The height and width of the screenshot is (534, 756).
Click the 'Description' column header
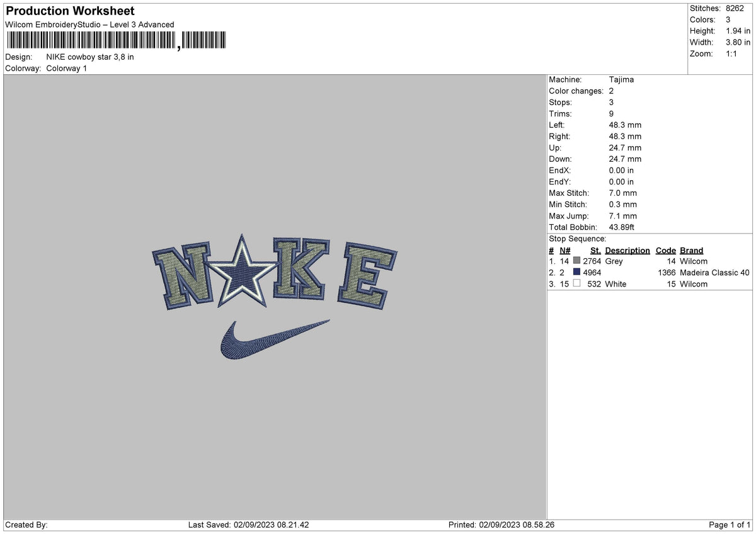tap(627, 251)
